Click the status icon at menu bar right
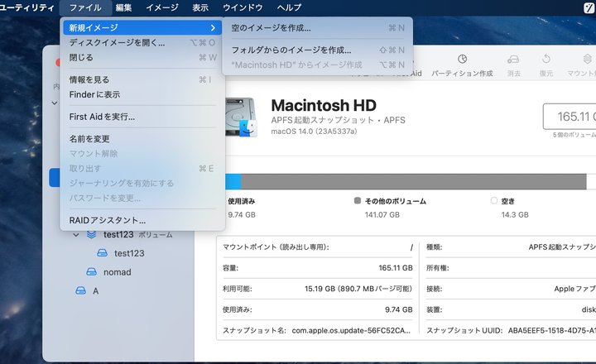Screen dimensions: 596x364 [x=589, y=7]
